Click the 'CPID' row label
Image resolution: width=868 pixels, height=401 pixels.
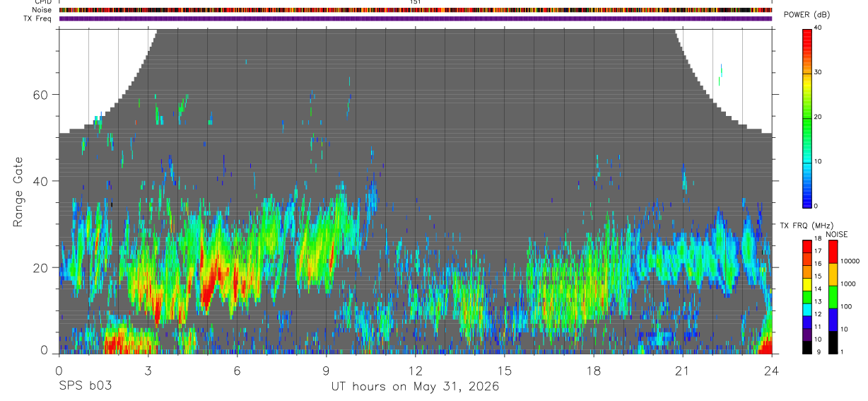(42, 2)
